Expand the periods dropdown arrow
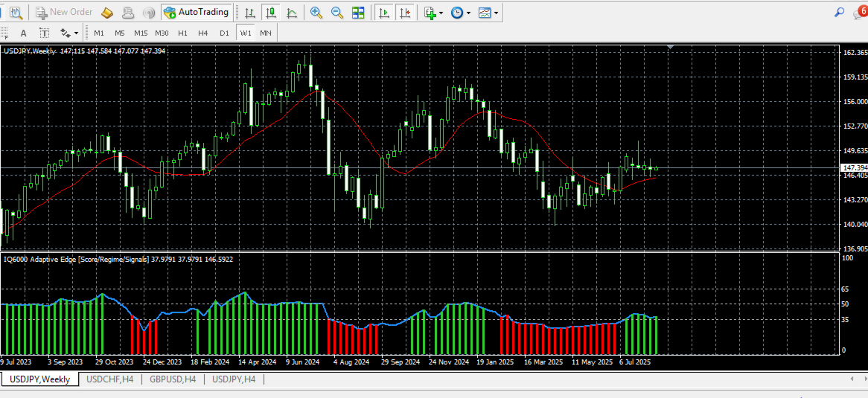The width and height of the screenshot is (868, 398). click(x=468, y=12)
